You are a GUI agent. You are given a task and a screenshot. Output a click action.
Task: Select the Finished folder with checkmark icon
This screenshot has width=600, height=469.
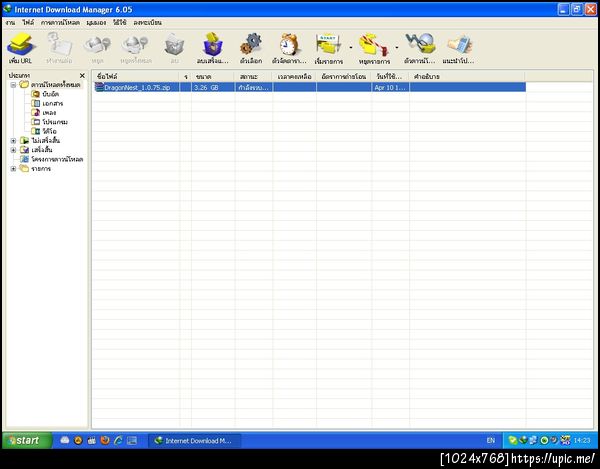click(x=36, y=150)
